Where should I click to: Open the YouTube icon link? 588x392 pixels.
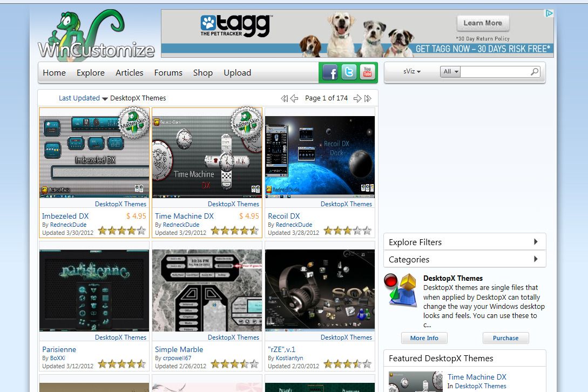point(368,72)
